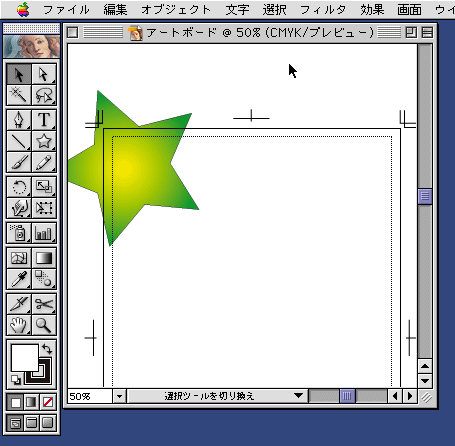The image size is (455, 446).
Task: Select the Pen tool
Action: coord(19,120)
